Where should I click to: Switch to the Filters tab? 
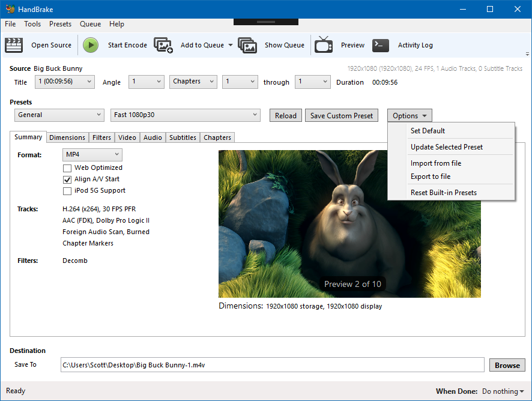click(101, 137)
